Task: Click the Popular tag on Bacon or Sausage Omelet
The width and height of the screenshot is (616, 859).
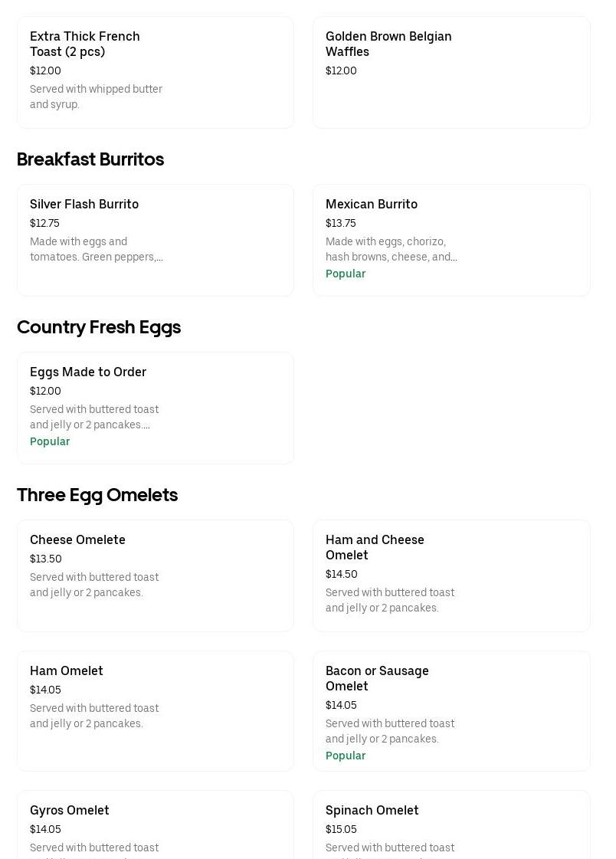Action: (x=346, y=756)
